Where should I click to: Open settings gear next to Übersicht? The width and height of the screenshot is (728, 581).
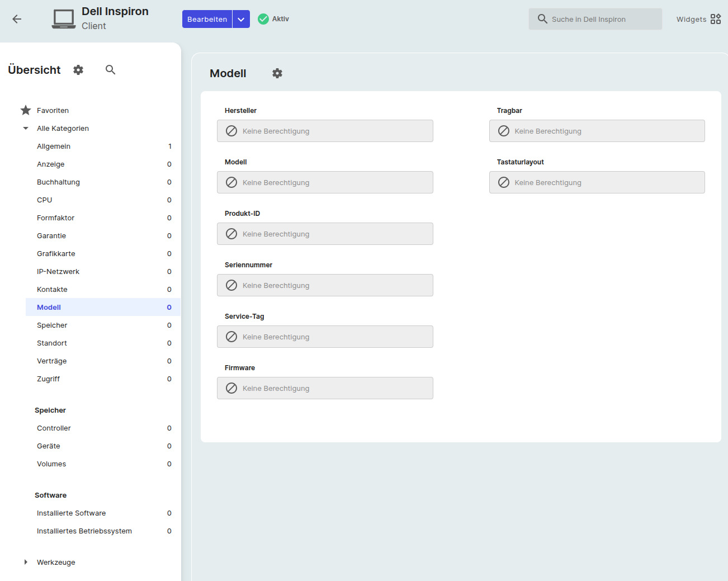[x=78, y=70]
